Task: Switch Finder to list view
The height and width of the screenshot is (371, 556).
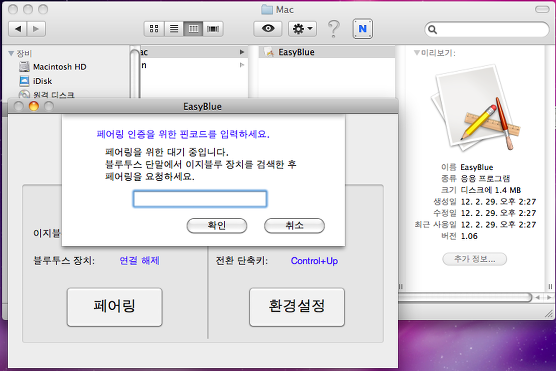Action: 174,29
